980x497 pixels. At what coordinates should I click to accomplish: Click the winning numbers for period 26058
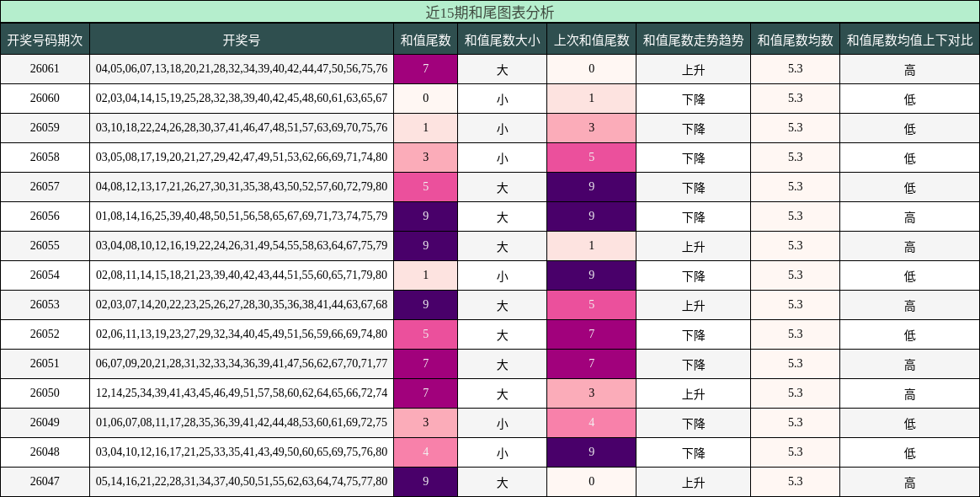pos(242,158)
